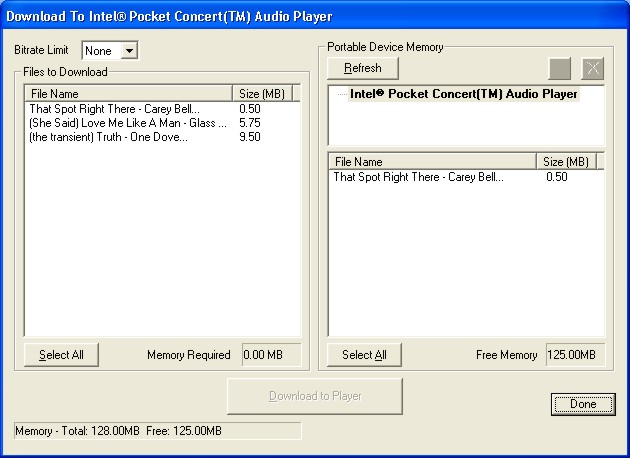Click the Refresh button

click(363, 68)
